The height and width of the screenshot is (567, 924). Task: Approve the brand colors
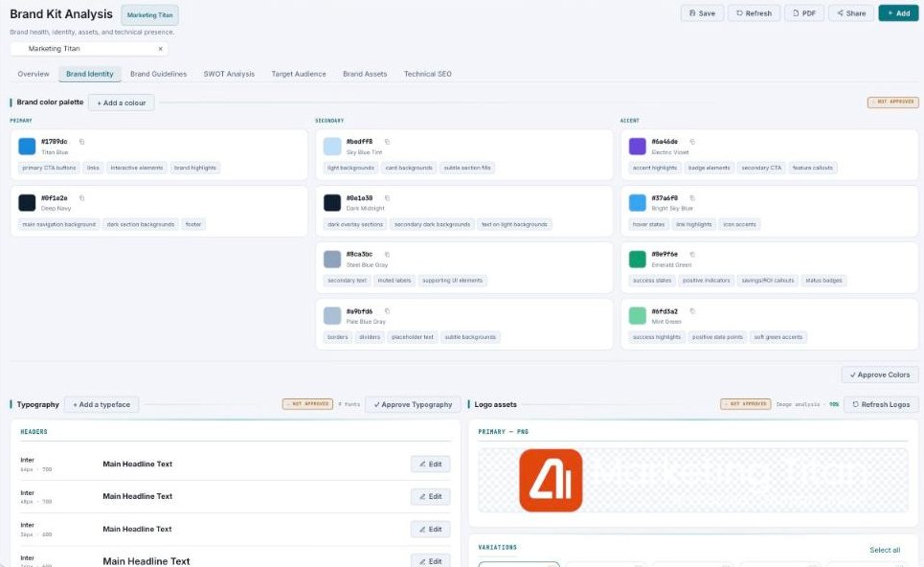[880, 374]
